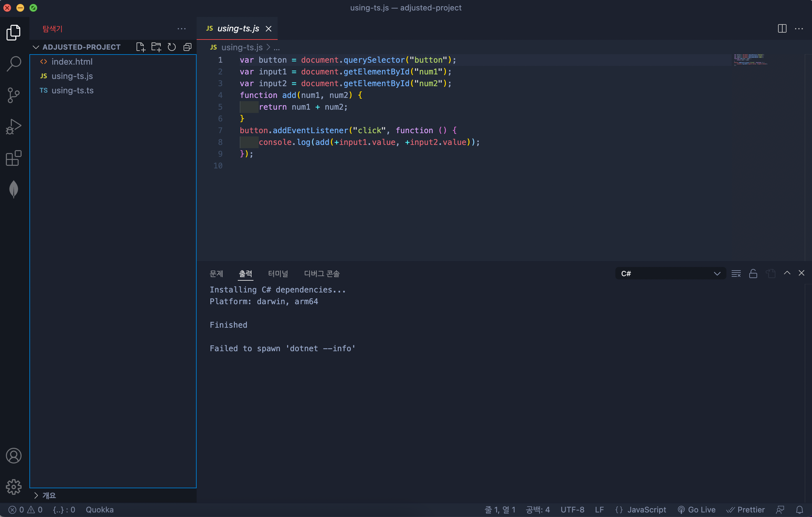Switch to the 터미널 panel tab

[278, 273]
